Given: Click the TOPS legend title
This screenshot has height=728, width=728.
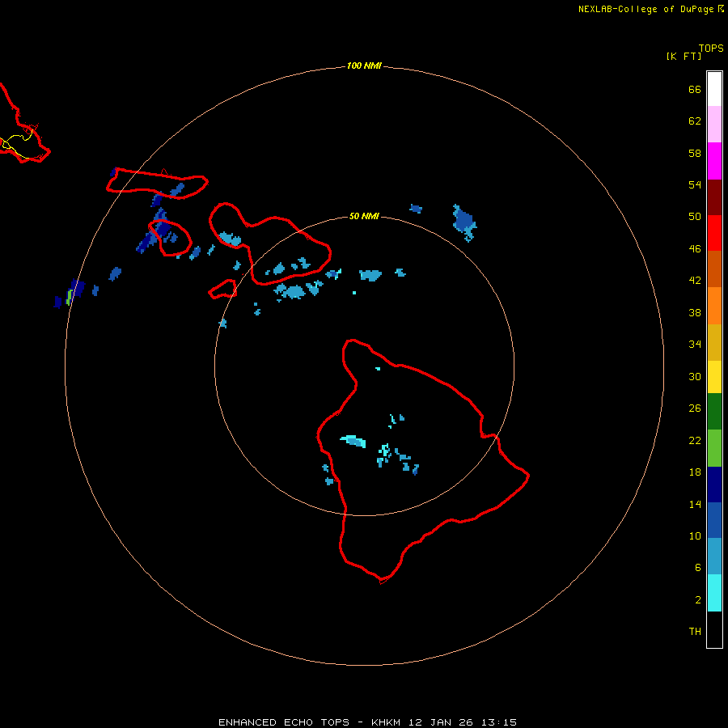Looking at the screenshot, I should pos(711,48).
